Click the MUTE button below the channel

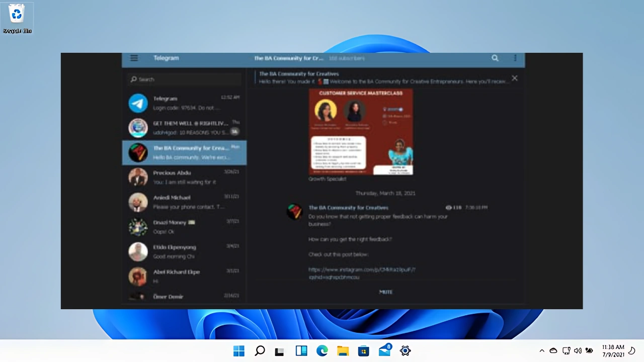pos(386,292)
